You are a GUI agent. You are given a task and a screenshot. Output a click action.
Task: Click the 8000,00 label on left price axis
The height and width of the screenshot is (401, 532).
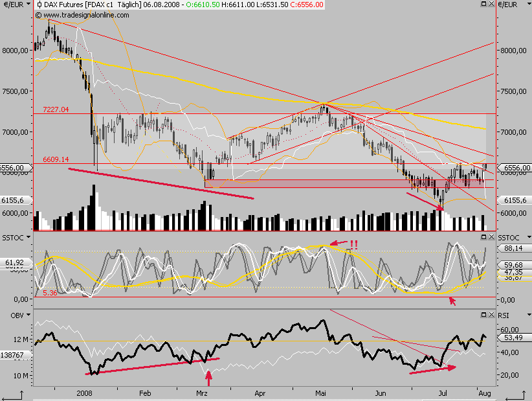pos(15,51)
